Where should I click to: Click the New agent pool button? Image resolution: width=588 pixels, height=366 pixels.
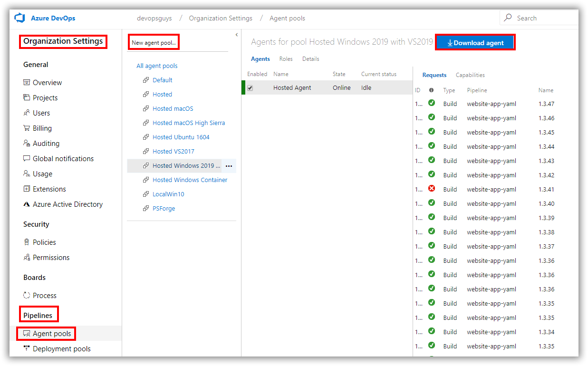tap(153, 42)
